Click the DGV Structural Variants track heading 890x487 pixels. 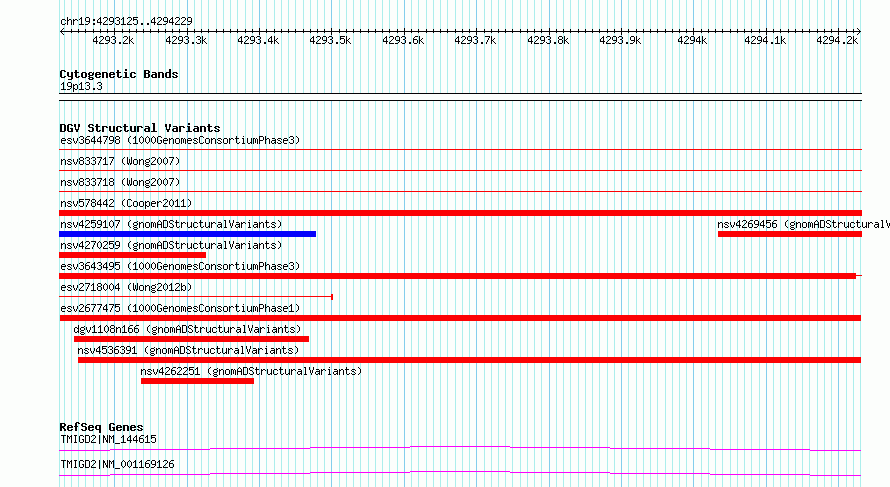(140, 128)
